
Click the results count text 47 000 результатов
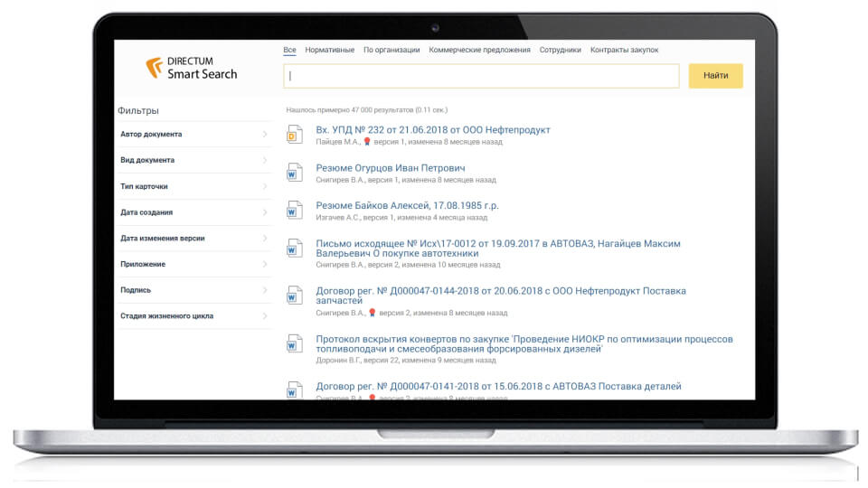click(x=366, y=110)
